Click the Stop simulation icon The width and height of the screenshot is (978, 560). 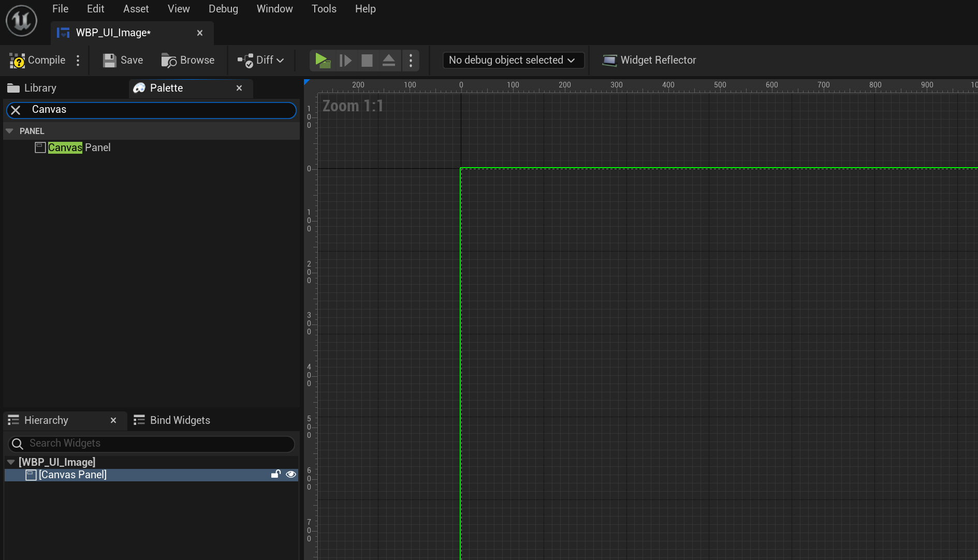[367, 61]
